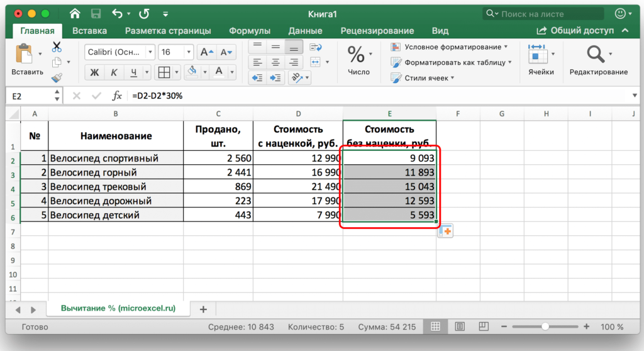This screenshot has width=644, height=351.
Task: Open the Формулы ribbon tab
Action: [x=250, y=31]
